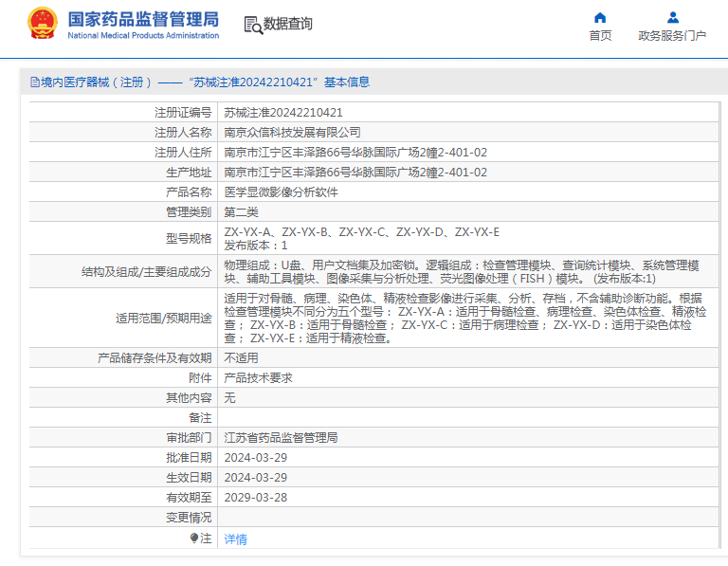Click 产品储存条件及有效期 label
The image size is (728, 566).
(x=155, y=358)
